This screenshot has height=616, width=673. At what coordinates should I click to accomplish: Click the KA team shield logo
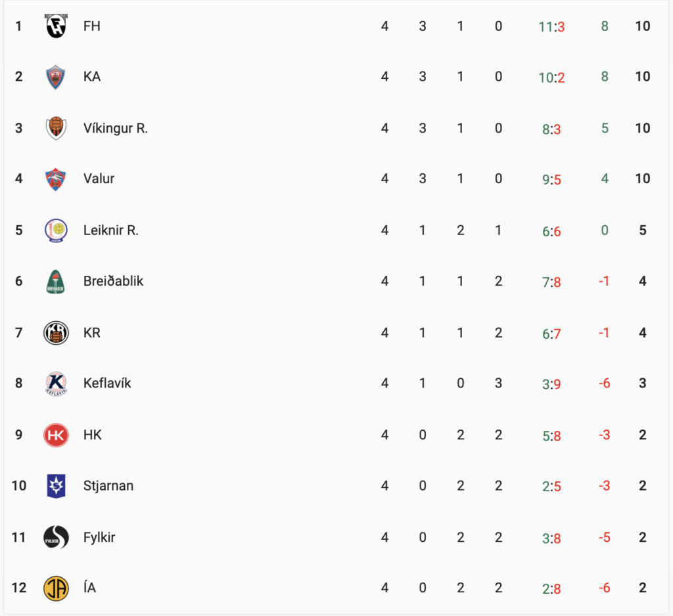[56, 77]
